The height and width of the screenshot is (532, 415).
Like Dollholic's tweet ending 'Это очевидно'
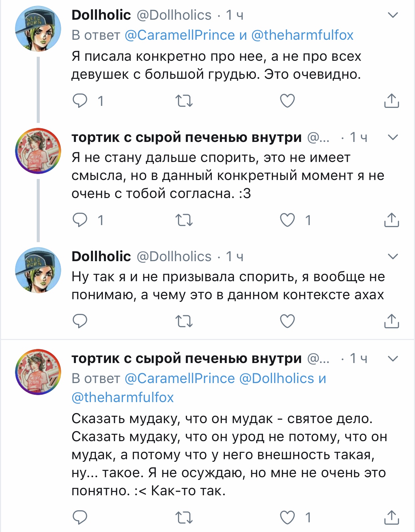(x=287, y=101)
